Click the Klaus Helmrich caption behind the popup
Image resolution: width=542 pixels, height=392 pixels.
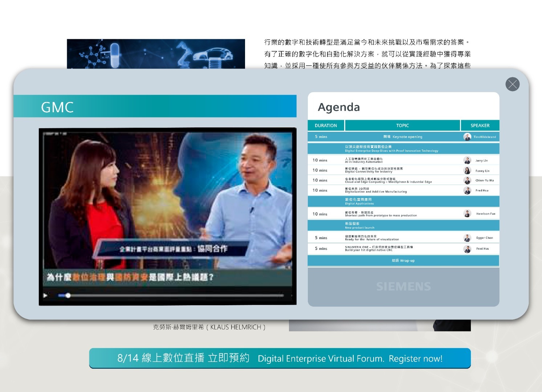[209, 327]
